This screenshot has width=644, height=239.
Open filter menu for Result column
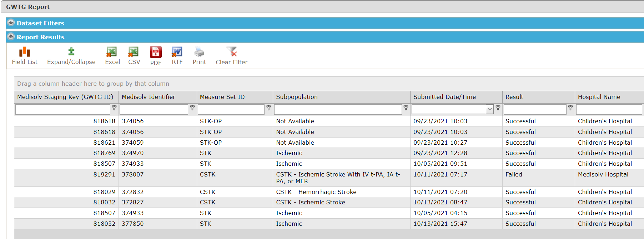(570, 108)
